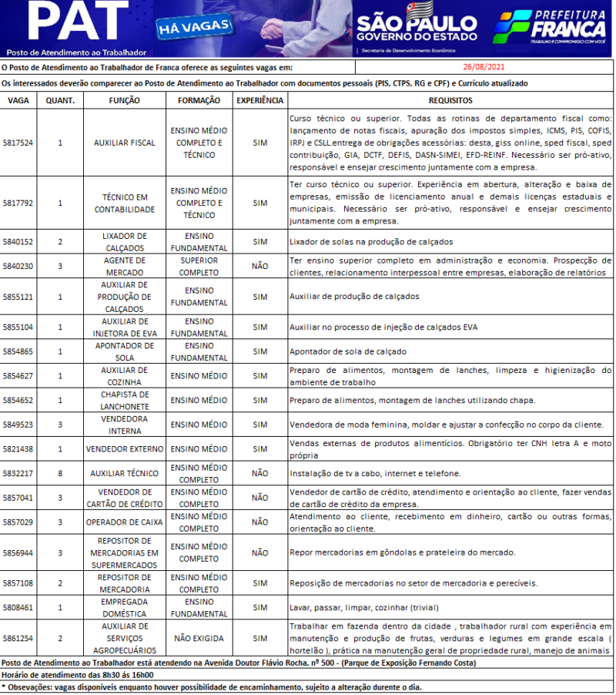This screenshot has width=616, height=695.
Task: Click 'Instalação de tv a cabo' requirement text
Action: tap(375, 473)
